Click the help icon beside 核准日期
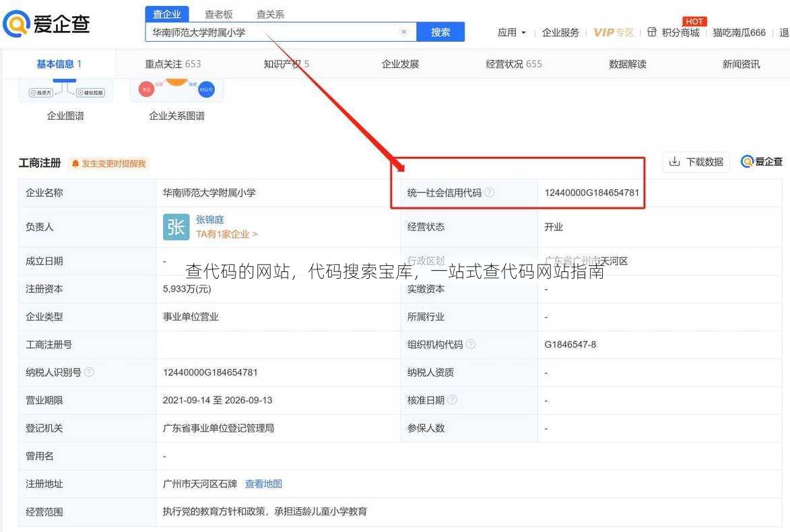The width and height of the screenshot is (790, 532). [x=452, y=400]
